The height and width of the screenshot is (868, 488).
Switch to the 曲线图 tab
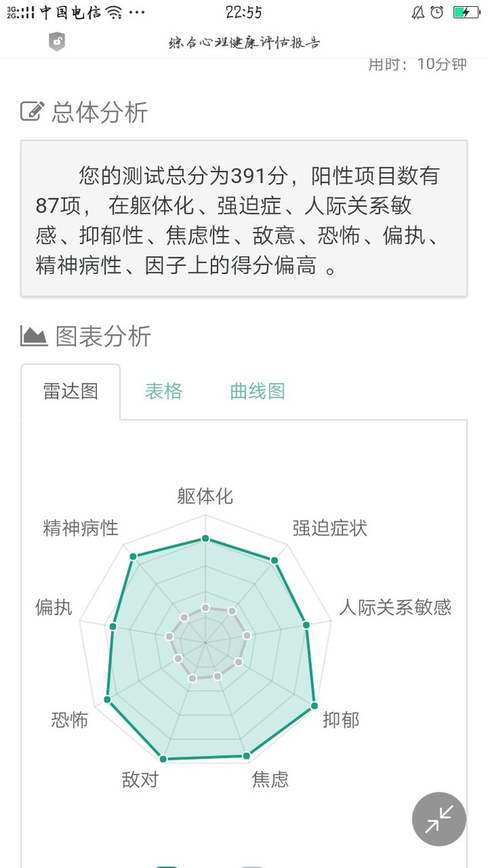257,391
